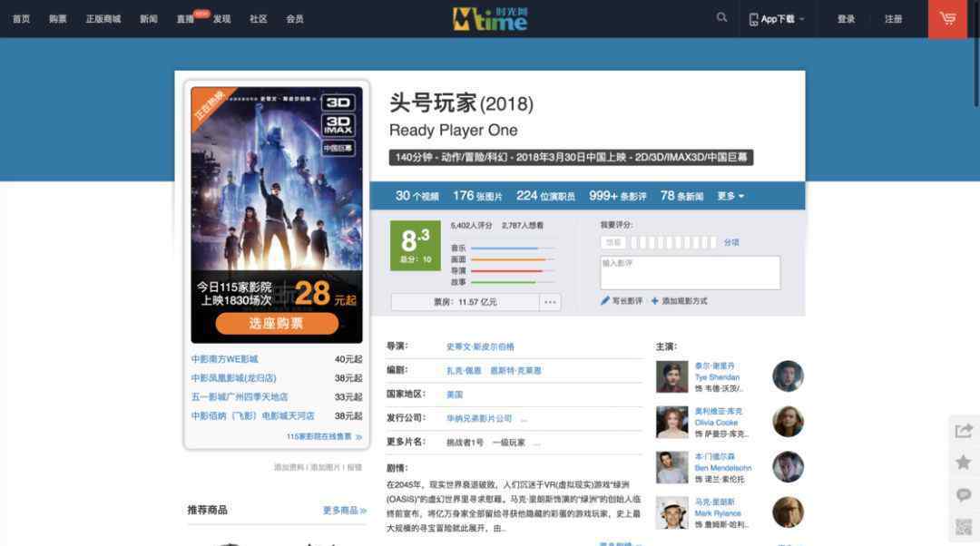Viewport: 980px width, 546px height.
Task: Open Ben Mendelsohn's actor photo
Action: point(671,467)
